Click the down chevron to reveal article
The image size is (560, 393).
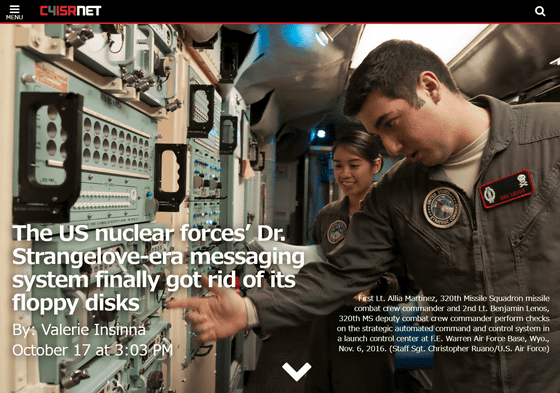[x=296, y=371]
